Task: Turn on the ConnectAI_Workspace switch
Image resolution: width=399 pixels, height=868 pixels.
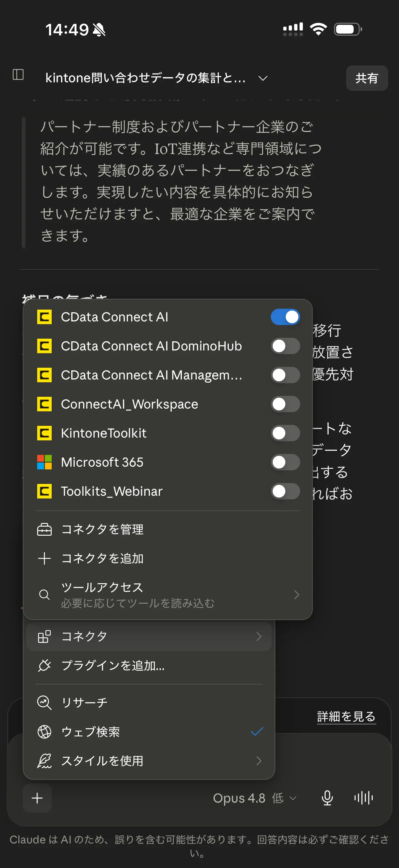Action: [x=285, y=404]
